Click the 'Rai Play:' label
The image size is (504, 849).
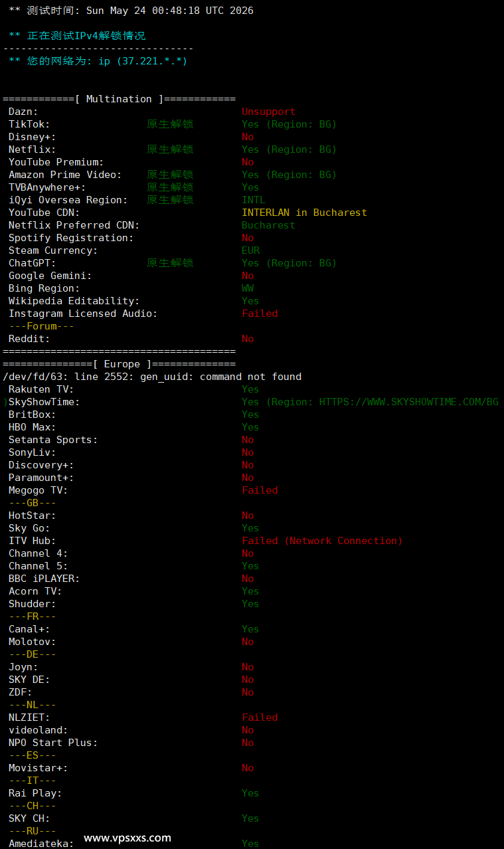point(35,793)
